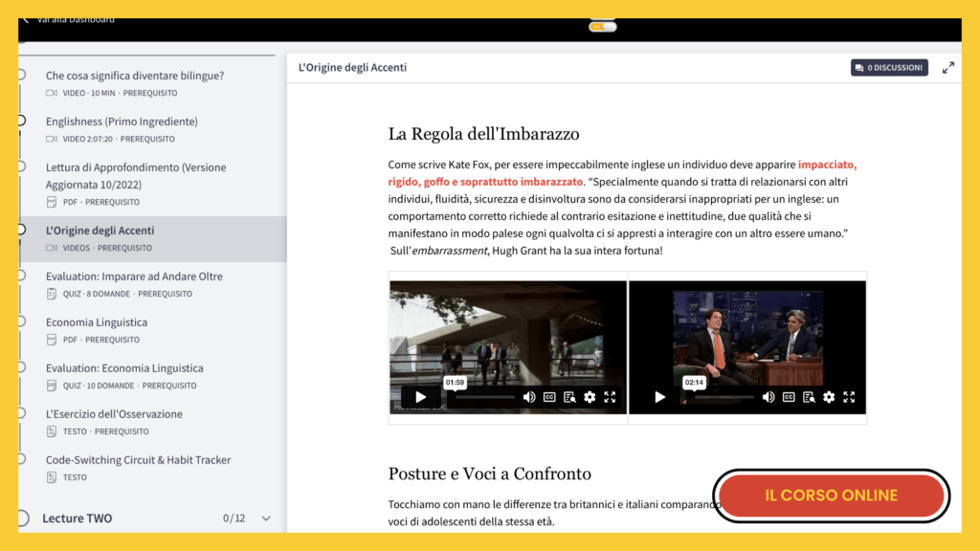980x551 pixels.
Task: Click quiz icon under Evaluation: Imparare
Action: tap(52, 294)
